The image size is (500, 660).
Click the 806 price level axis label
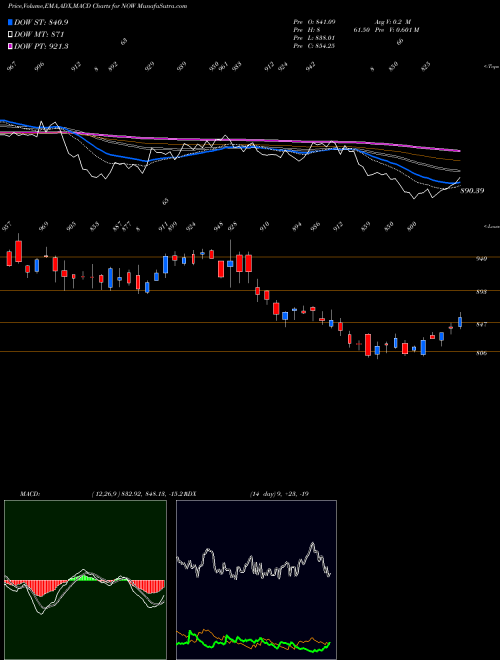pos(481,353)
